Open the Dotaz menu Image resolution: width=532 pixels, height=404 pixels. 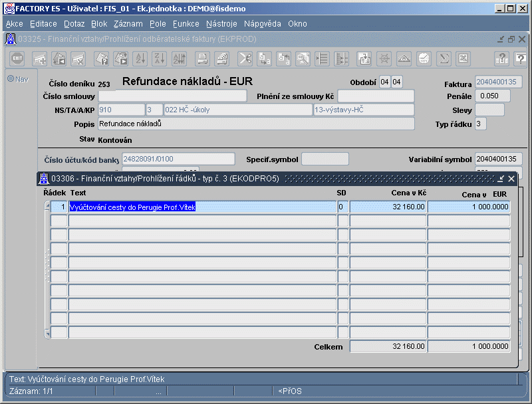point(74,24)
